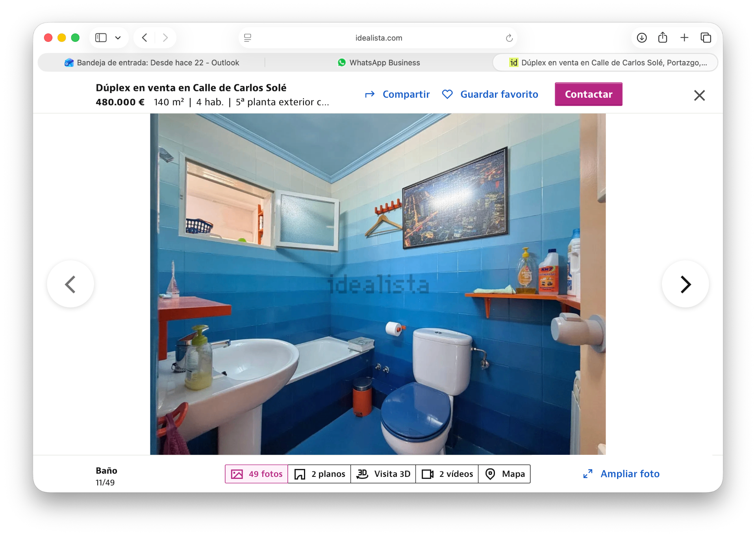756x536 pixels.
Task: Close the photo gallery with the X
Action: (x=699, y=95)
